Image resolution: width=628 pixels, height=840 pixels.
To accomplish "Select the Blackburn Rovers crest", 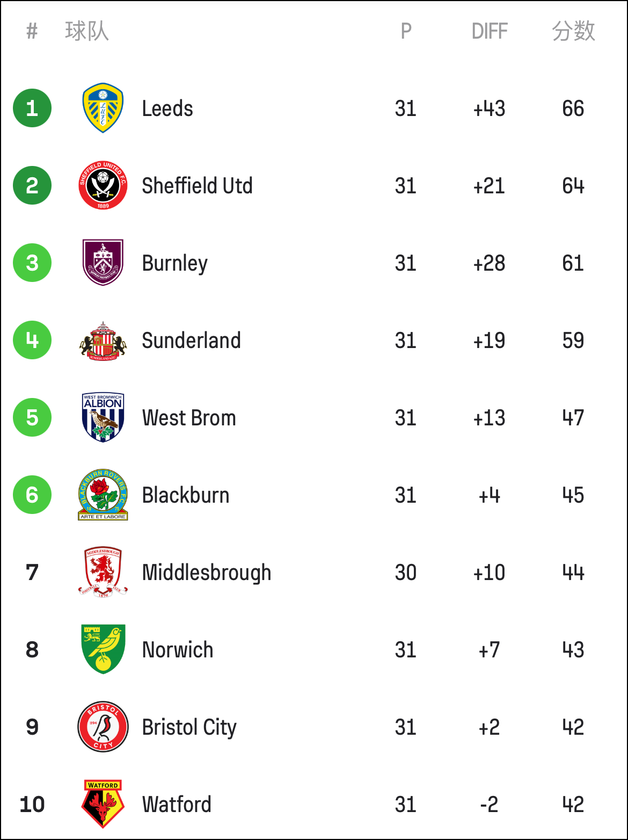I will click(103, 495).
